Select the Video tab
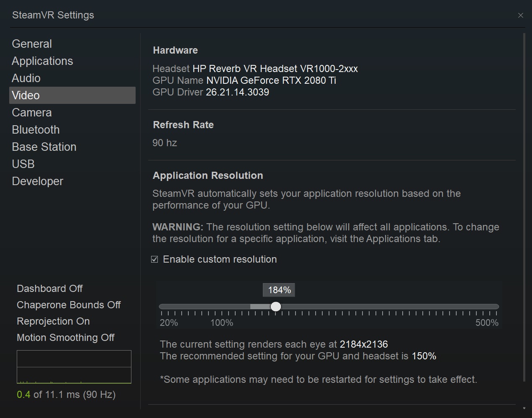 (x=72, y=95)
